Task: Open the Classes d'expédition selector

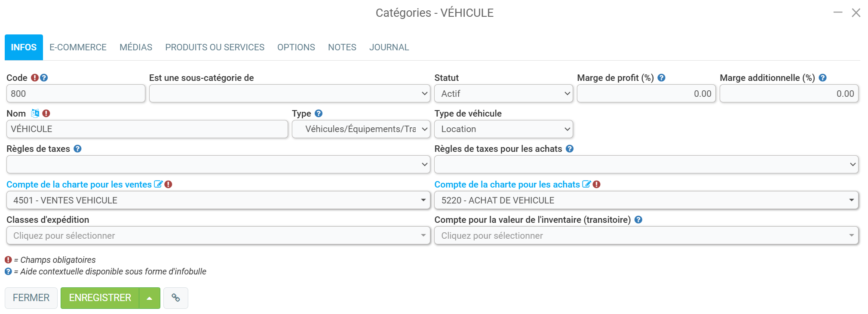Action: click(218, 235)
